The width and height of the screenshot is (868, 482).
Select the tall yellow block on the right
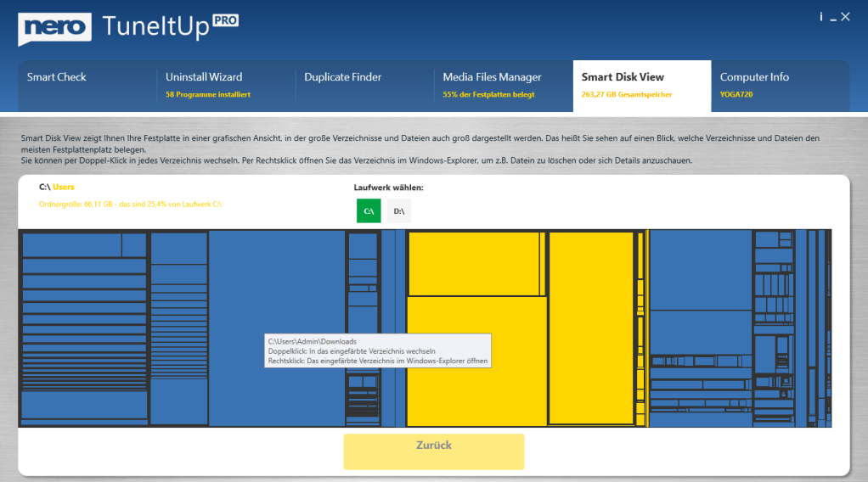click(590, 328)
